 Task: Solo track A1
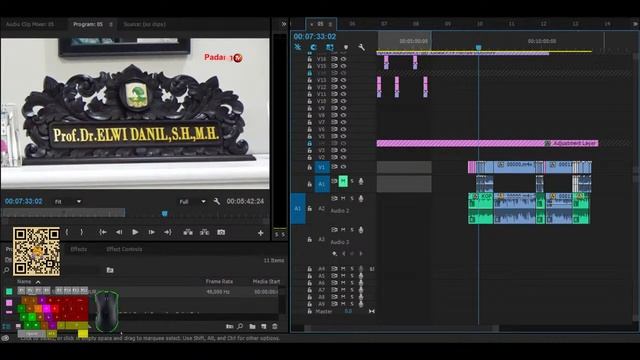tap(352, 181)
